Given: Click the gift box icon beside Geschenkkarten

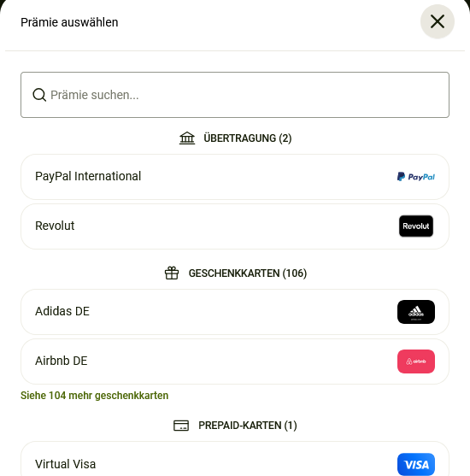Looking at the screenshot, I should click(172, 273).
